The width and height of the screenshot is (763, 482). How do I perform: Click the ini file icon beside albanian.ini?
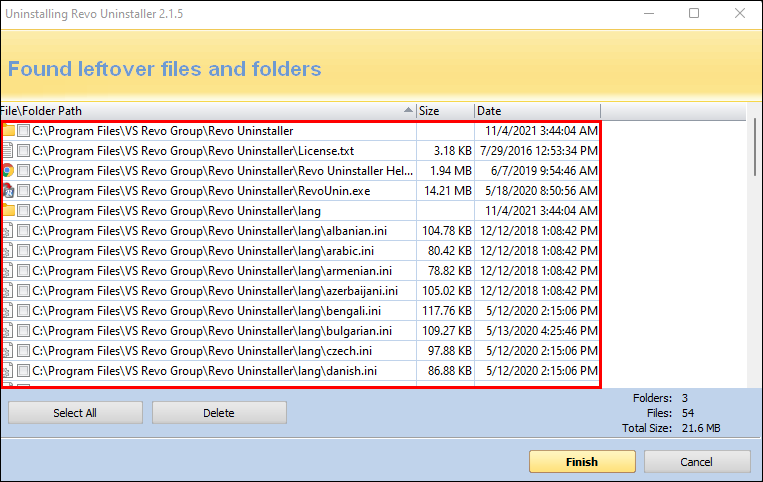[x=8, y=231]
